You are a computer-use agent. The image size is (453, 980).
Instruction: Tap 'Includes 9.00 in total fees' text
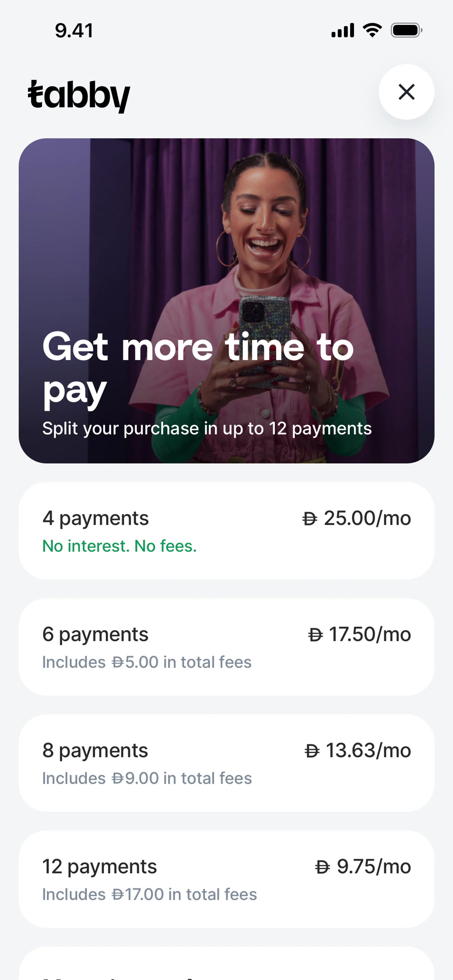tap(147, 778)
